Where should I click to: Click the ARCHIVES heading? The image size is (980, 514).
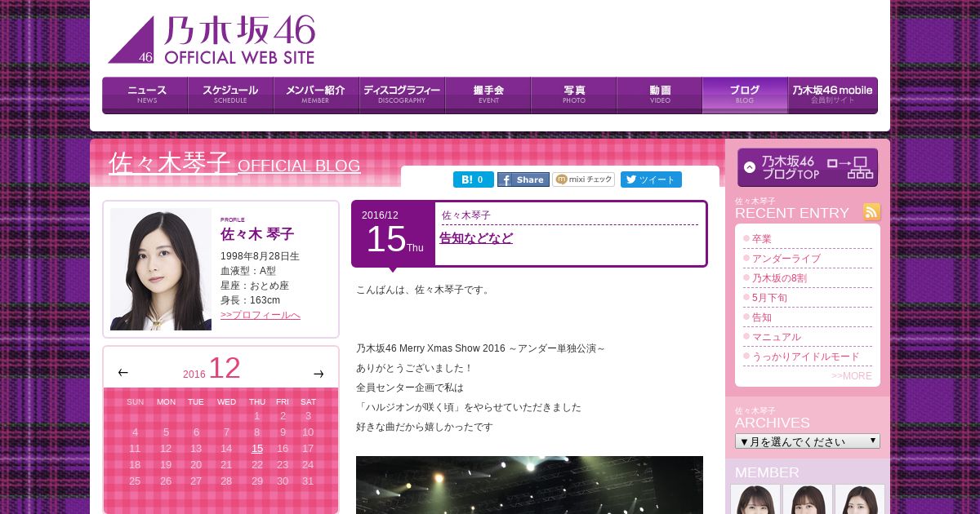click(x=773, y=423)
